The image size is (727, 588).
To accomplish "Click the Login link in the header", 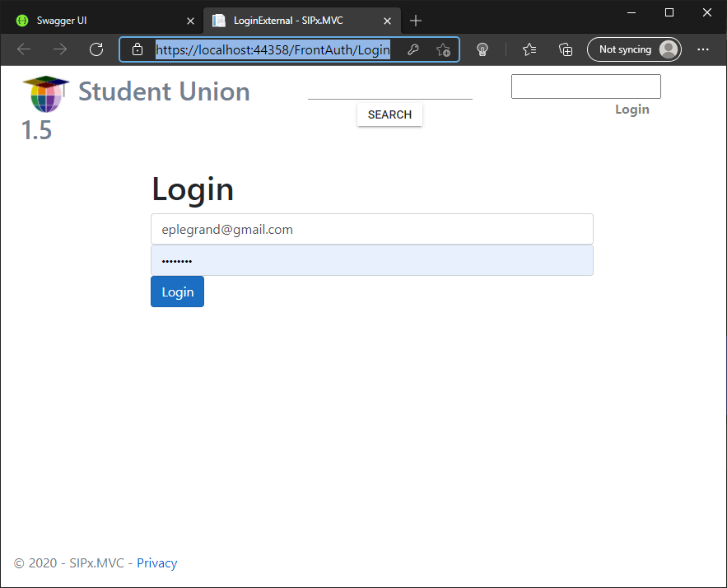I will coord(632,110).
